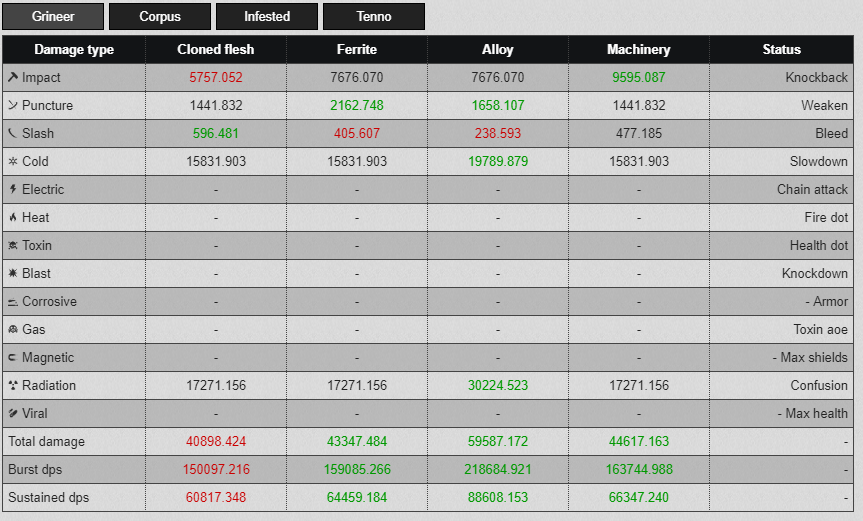Click the Knockback status cell
Viewport: 863px width, 521px height.
(x=816, y=77)
